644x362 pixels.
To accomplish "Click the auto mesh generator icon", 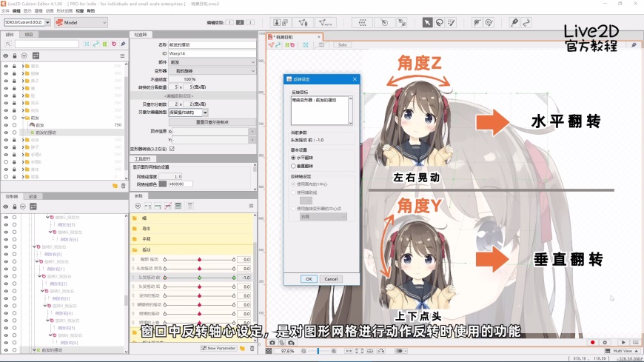I will 325,23.
